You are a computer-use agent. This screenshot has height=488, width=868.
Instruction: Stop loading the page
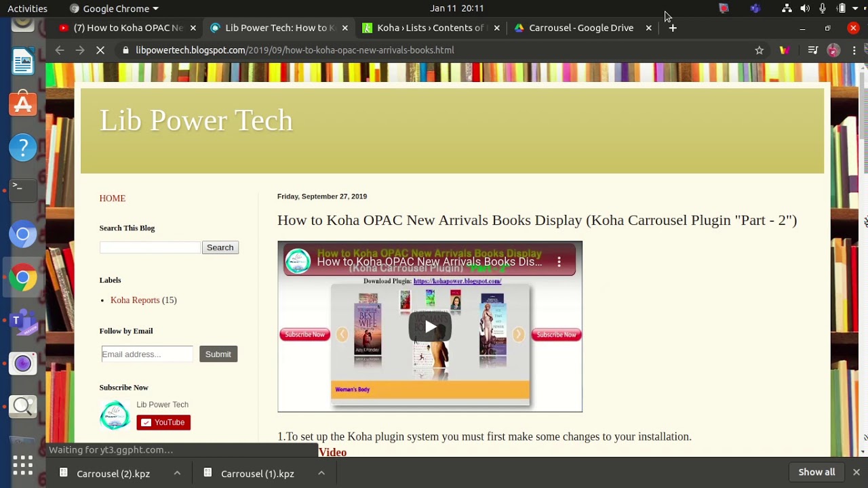point(100,50)
